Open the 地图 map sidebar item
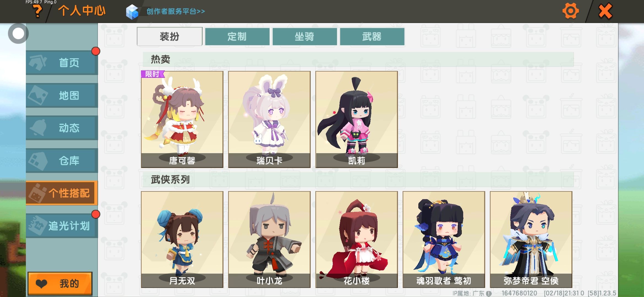 [x=62, y=95]
